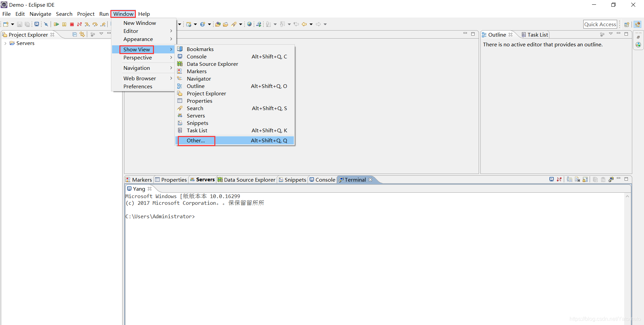Open the Navigate menu
Image resolution: width=644 pixels, height=325 pixels.
(x=40, y=14)
